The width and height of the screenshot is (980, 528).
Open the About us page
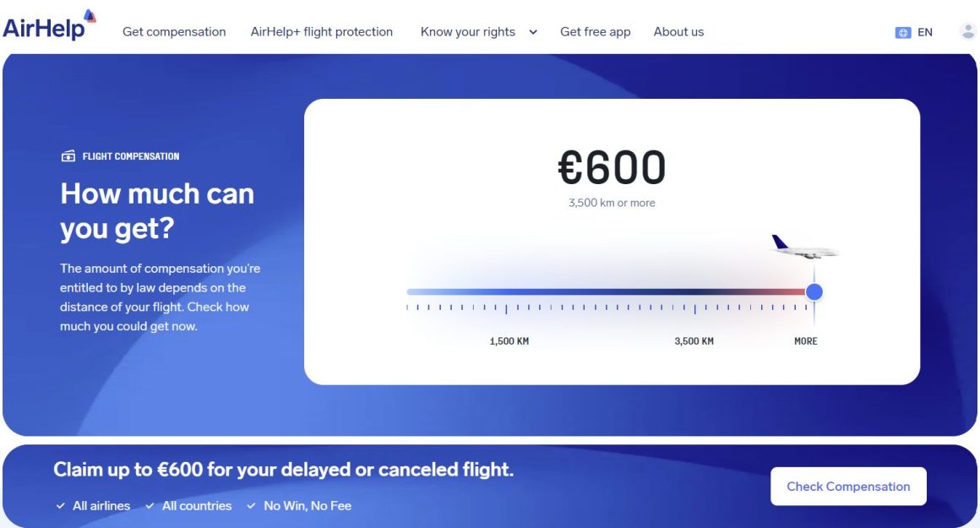678,32
